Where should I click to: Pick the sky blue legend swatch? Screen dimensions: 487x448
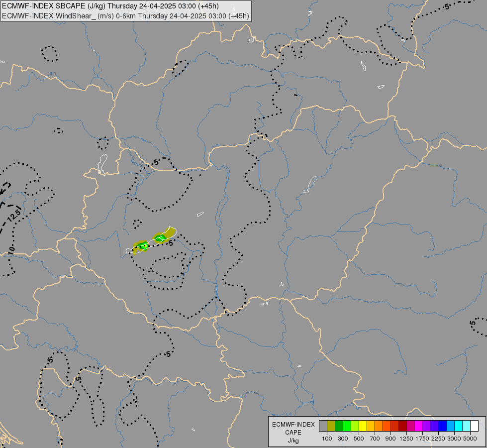pos(450,426)
